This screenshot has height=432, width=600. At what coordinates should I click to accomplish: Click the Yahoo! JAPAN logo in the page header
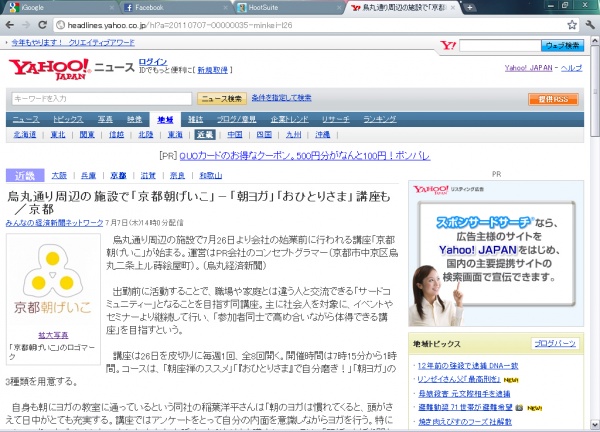pos(49,69)
